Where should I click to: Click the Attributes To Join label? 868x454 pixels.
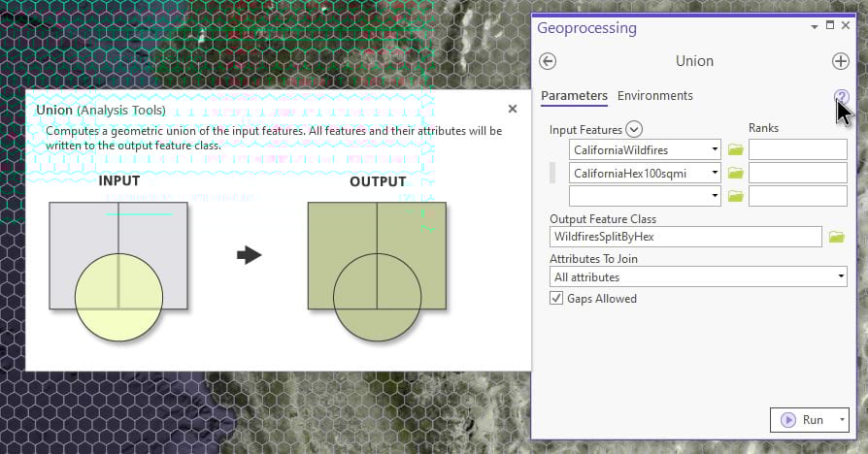coord(593,259)
